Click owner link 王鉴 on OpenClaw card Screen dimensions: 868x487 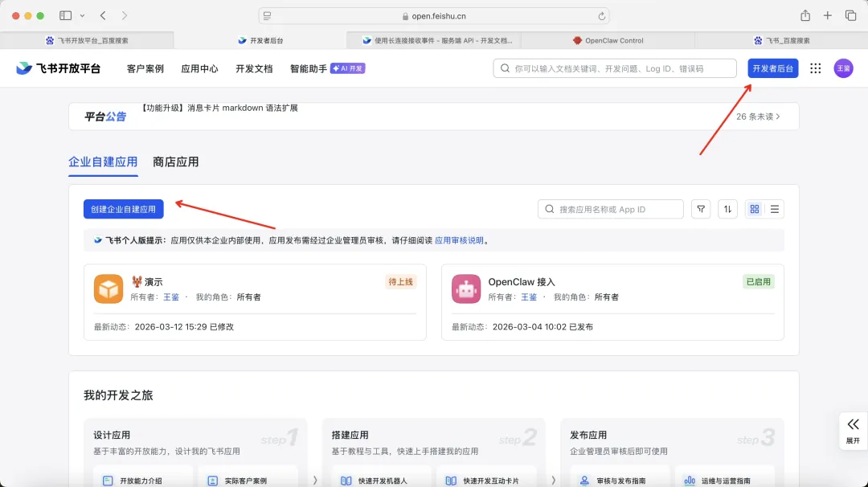(529, 297)
